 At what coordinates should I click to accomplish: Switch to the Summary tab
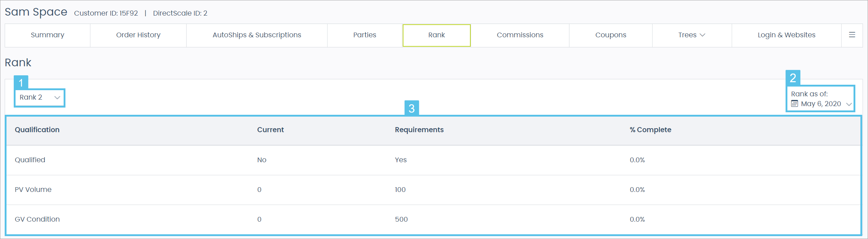tap(47, 35)
